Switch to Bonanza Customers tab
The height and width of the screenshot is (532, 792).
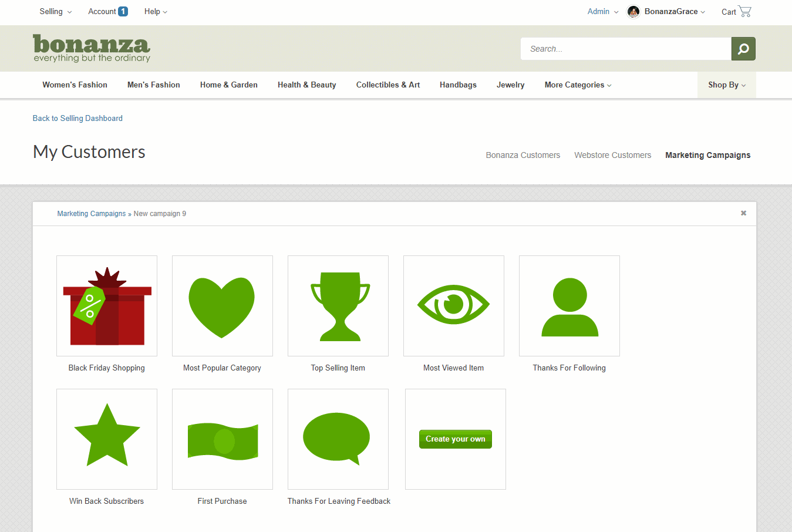point(523,155)
